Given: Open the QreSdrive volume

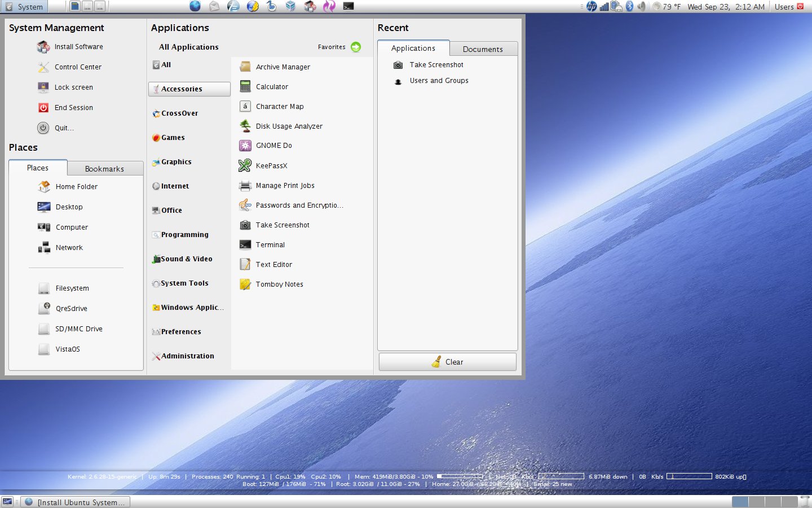Looking at the screenshot, I should 63,309.
